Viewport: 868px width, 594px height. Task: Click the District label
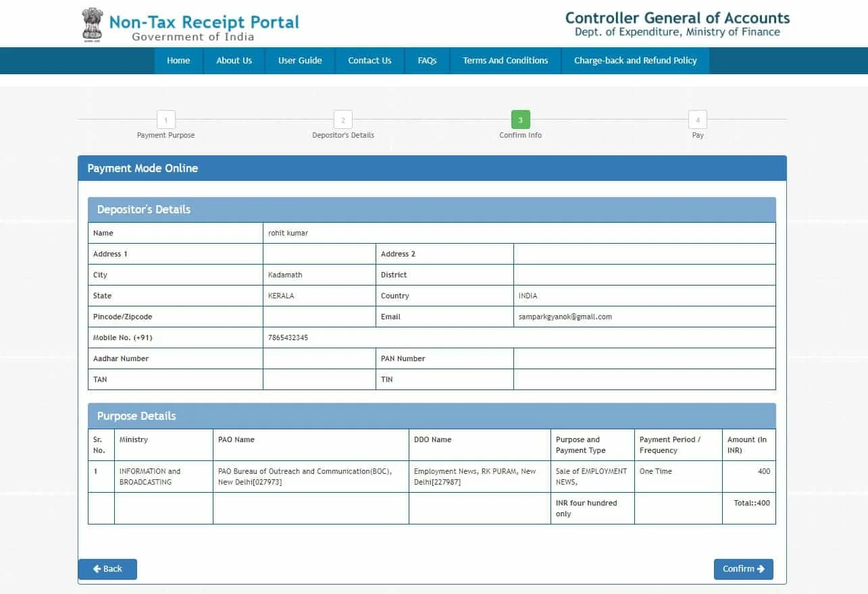click(x=394, y=275)
